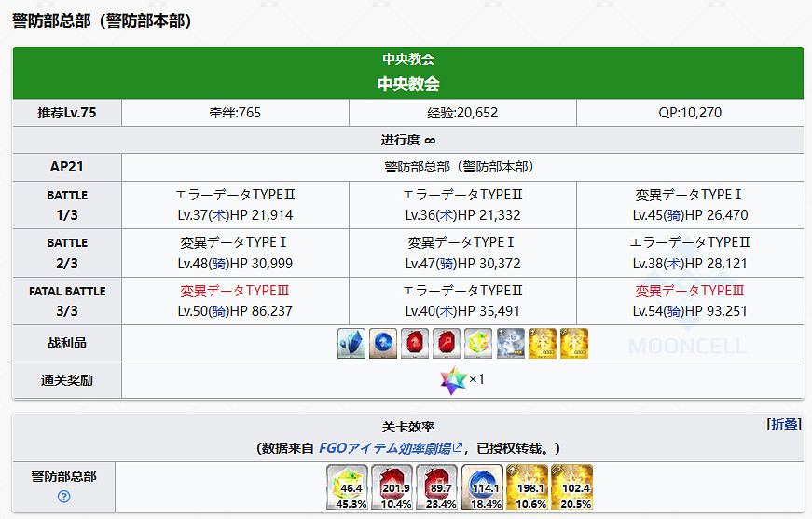
Task: Click the 骑 class link beside Lv.54
Action: [x=674, y=311]
